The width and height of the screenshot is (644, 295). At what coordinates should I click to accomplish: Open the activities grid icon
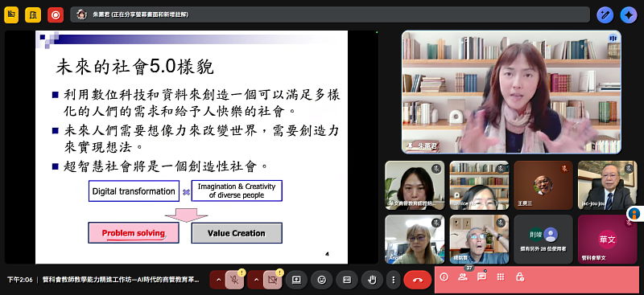click(501, 277)
